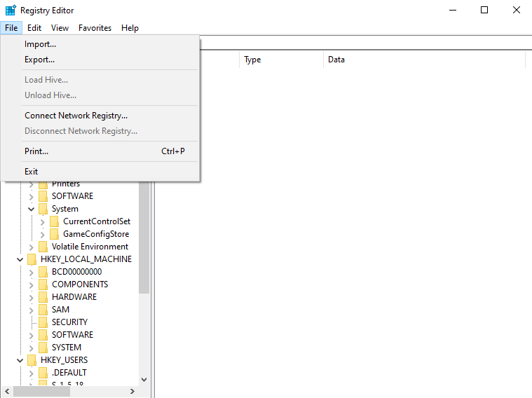Image resolution: width=532 pixels, height=398 pixels.
Task: Expand the BCD00000000 key
Action: click(32, 273)
